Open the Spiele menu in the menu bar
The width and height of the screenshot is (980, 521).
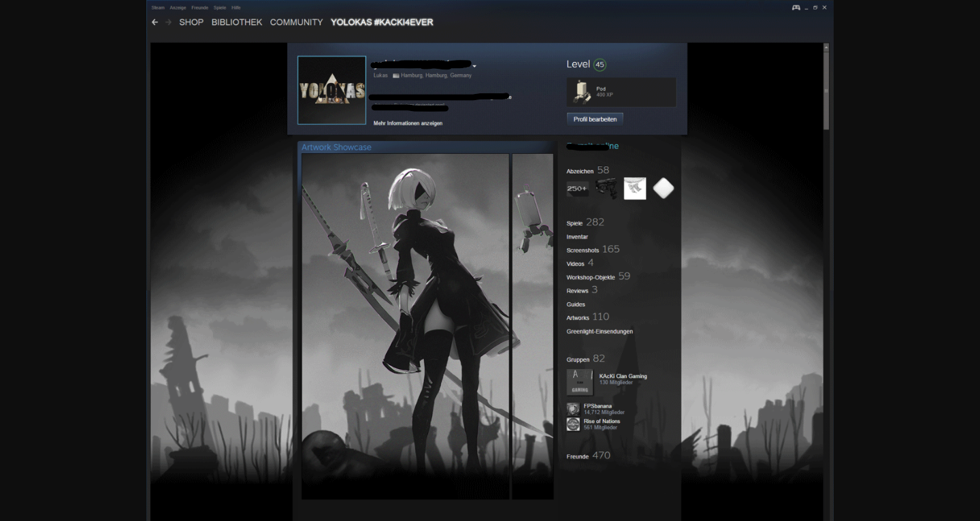(x=220, y=7)
